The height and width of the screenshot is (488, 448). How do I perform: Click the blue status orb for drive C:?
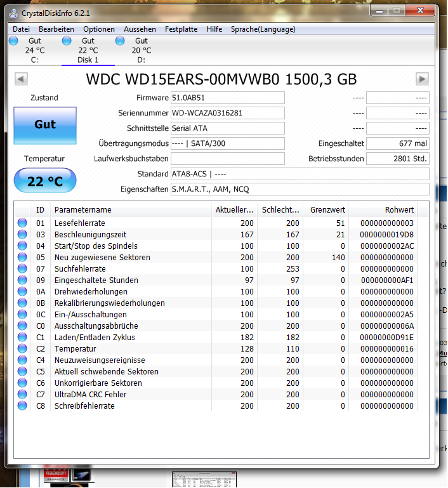14,41
